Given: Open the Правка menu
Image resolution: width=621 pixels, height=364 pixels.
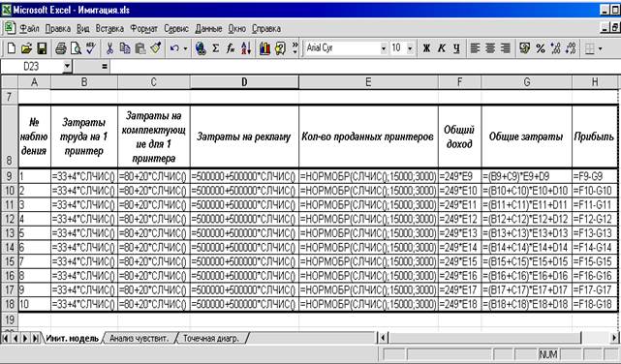Looking at the screenshot, I should coord(58,28).
